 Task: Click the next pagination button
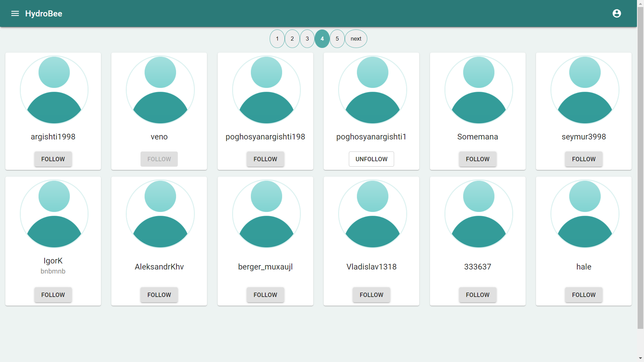[356, 39]
